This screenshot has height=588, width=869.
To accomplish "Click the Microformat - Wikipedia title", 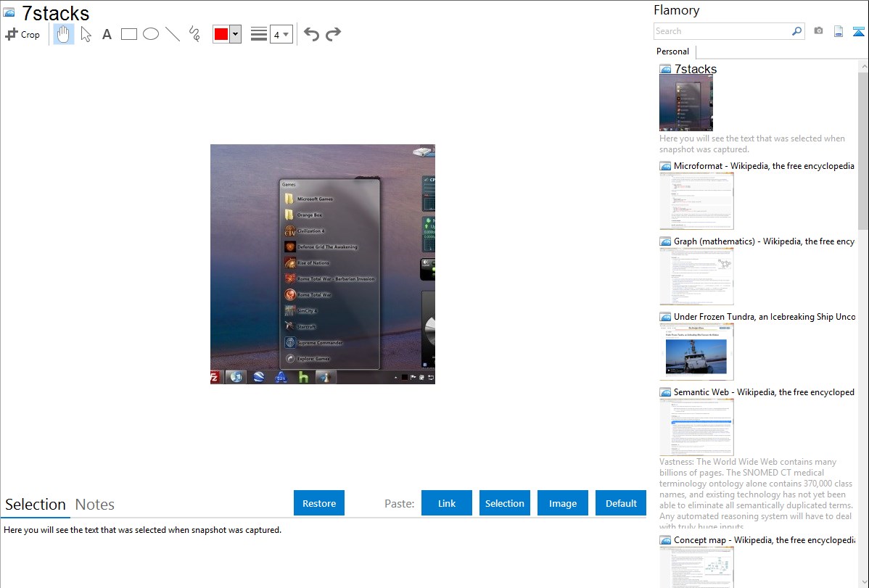I will coord(764,166).
